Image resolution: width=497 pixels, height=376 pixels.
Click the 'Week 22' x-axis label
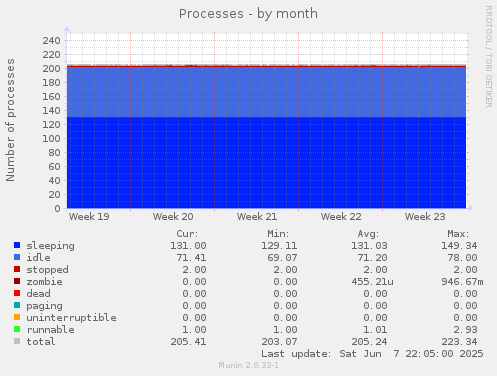click(341, 217)
